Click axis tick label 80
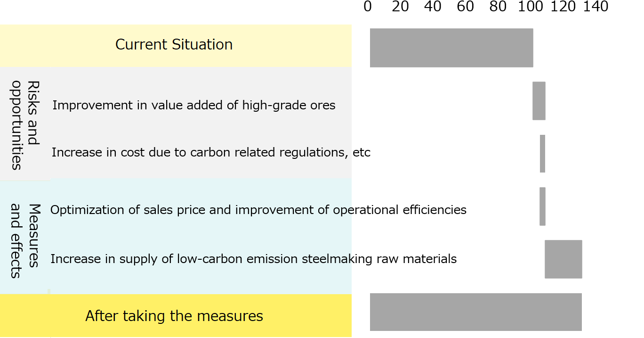The image size is (644, 338). coord(498,7)
